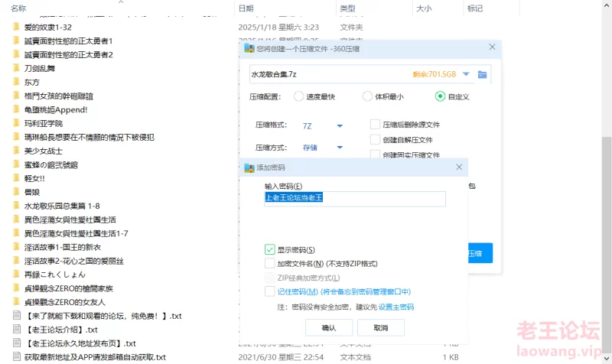Click folder icon for 玛利亚学院
This screenshot has width=612, height=364.
(x=16, y=123)
